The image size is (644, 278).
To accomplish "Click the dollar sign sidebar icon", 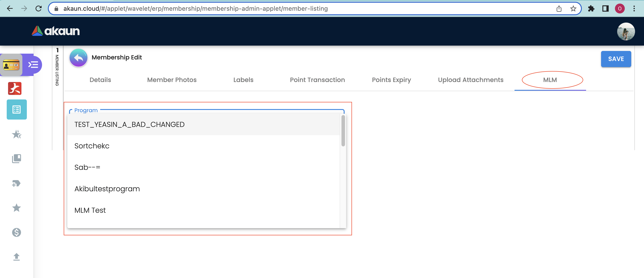I will point(17,232).
